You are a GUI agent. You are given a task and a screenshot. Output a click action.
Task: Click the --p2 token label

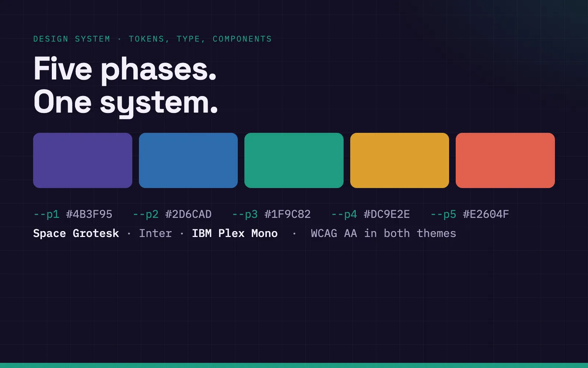coord(146,214)
